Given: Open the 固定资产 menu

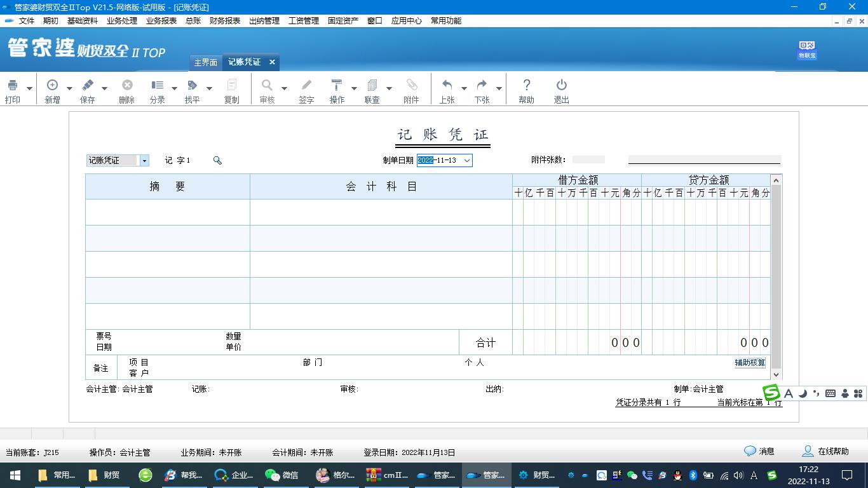Looking at the screenshot, I should [343, 21].
